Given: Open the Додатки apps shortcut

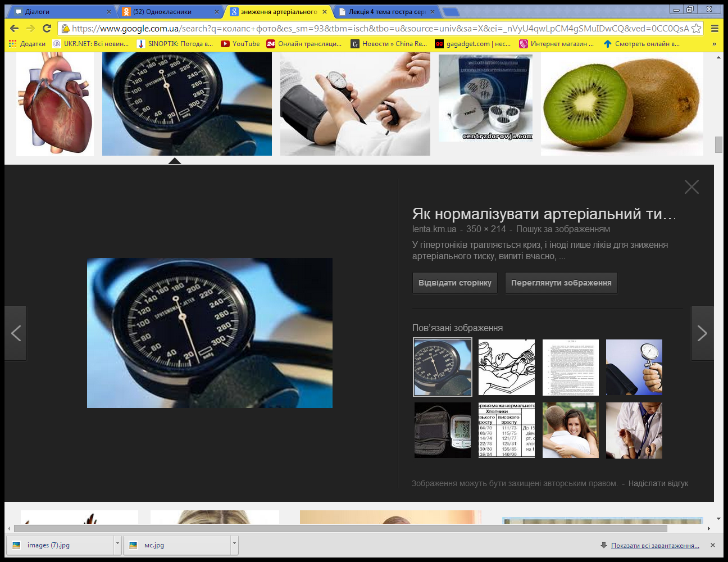Looking at the screenshot, I should point(27,44).
